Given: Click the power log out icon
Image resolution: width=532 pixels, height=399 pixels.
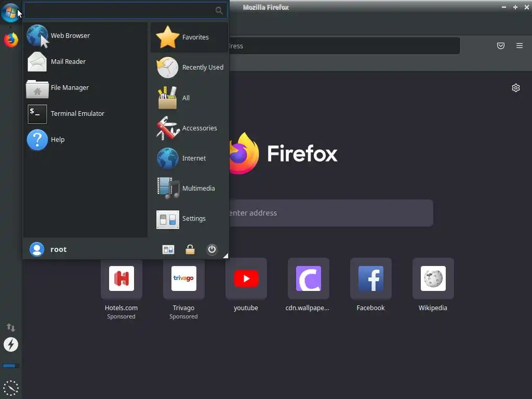Looking at the screenshot, I should (x=212, y=250).
